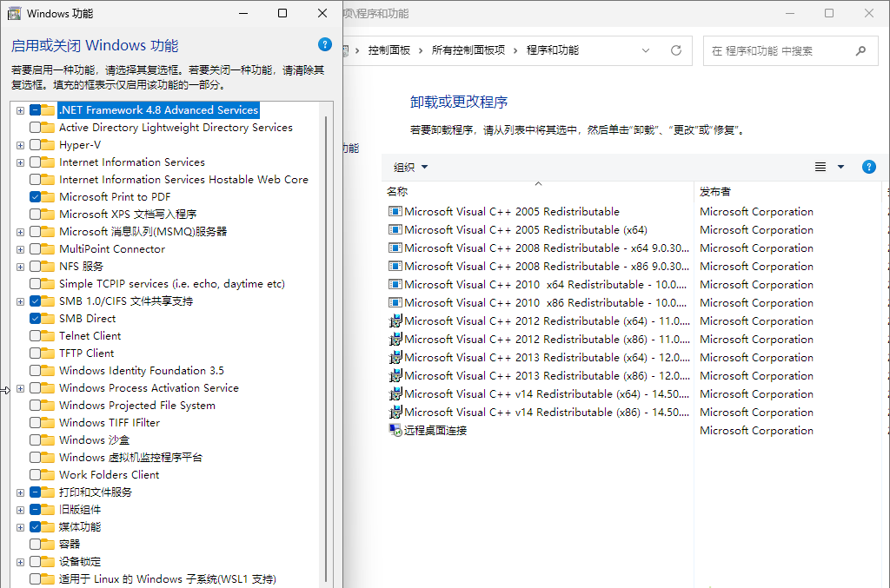The height and width of the screenshot is (588, 890).
Task: Click the Visual C++ 2013 (x86) installer icon
Action: [x=395, y=375]
